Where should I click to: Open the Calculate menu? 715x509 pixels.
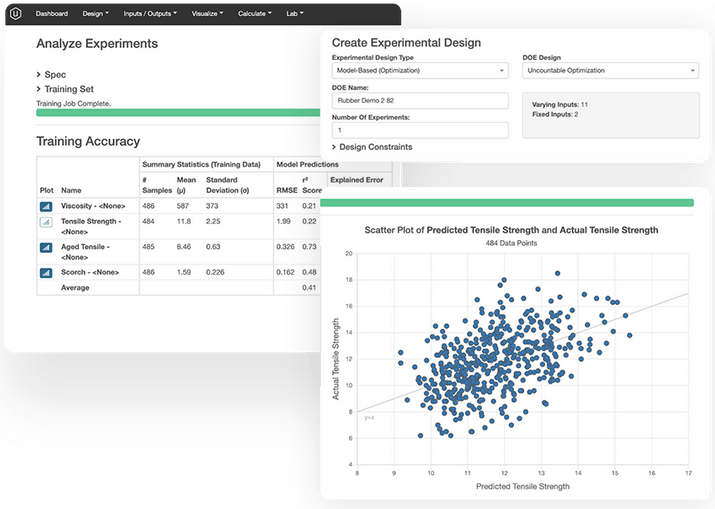click(x=254, y=14)
